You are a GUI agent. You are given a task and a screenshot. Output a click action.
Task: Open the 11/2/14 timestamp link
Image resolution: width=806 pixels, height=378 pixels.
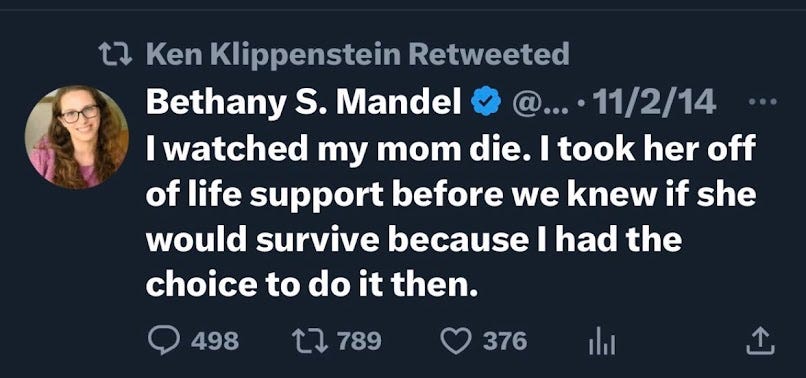[x=654, y=103]
